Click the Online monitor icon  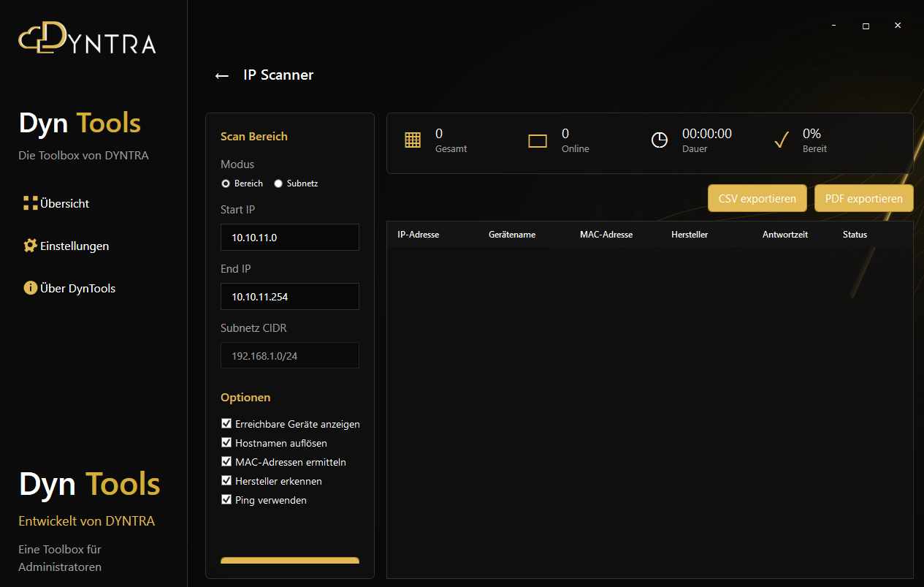tap(538, 141)
